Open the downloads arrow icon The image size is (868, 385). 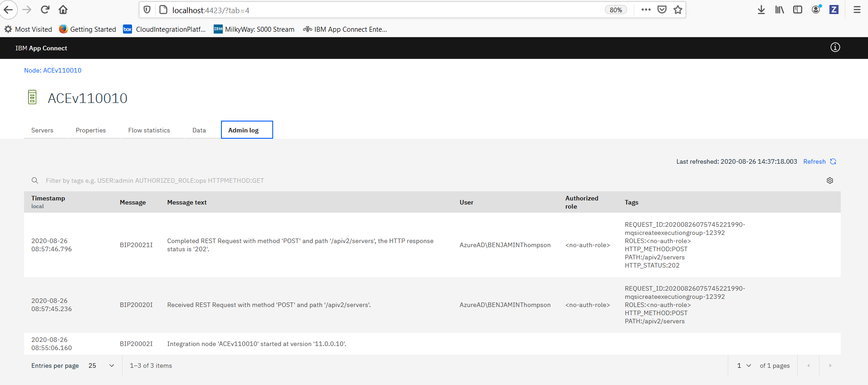(x=761, y=10)
